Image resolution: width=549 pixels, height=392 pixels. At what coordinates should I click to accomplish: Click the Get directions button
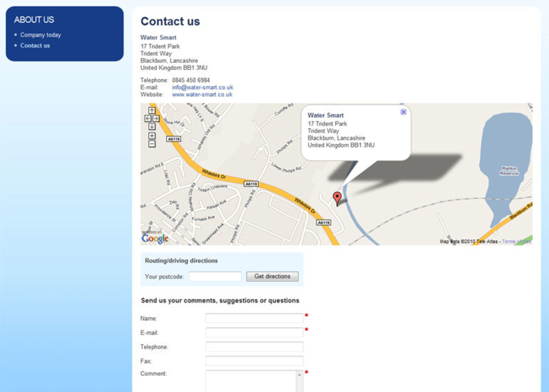273,276
